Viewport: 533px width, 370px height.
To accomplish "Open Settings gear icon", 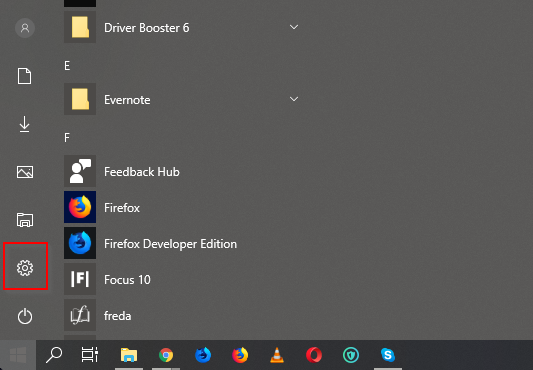I will point(25,268).
